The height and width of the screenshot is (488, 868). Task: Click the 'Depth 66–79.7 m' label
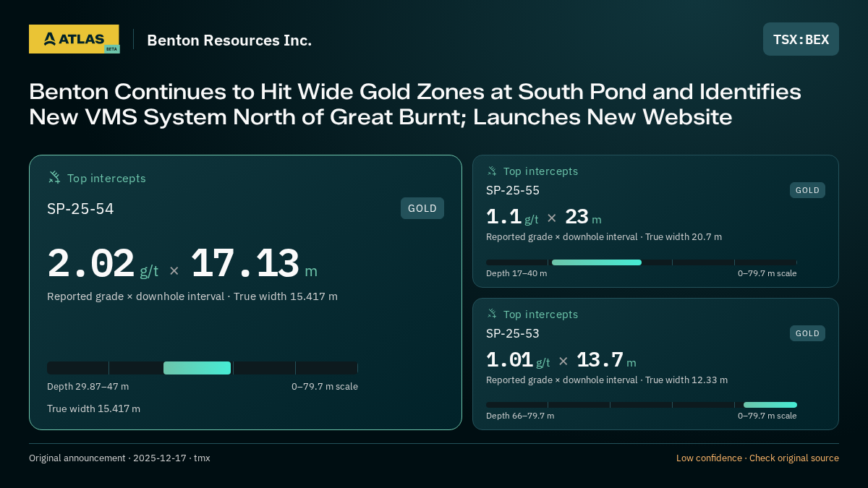520,416
